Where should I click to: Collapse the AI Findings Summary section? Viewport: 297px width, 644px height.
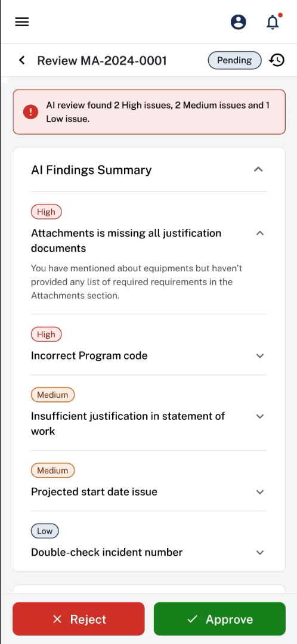coord(258,169)
